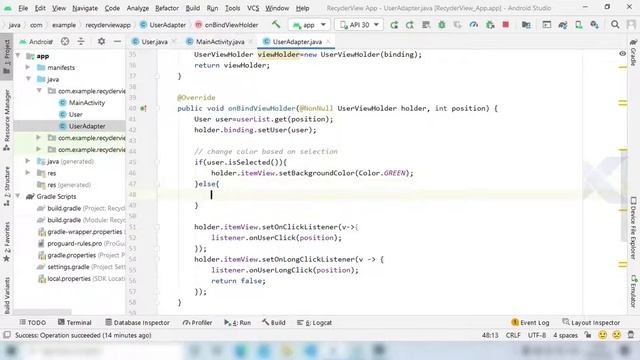Collapse the java folder
This screenshot has width=640, height=360.
click(29, 79)
